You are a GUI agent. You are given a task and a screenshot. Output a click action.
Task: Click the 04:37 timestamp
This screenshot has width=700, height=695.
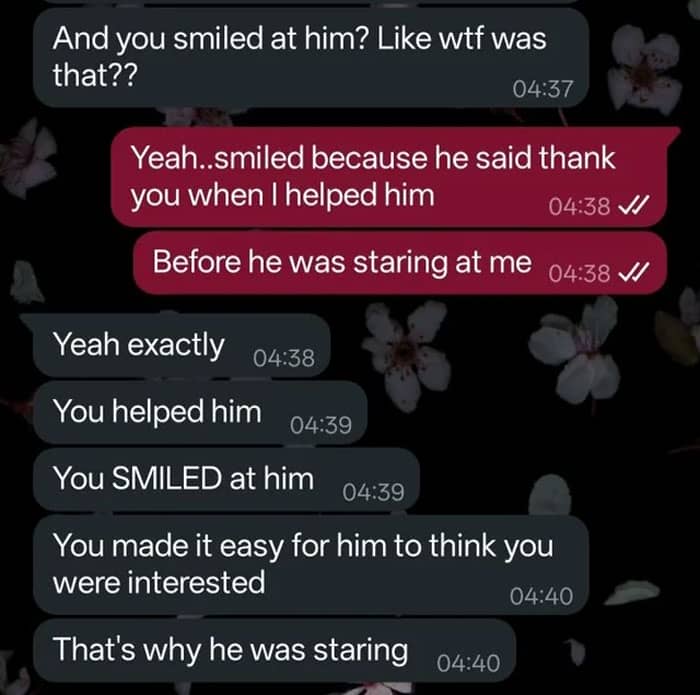(542, 89)
